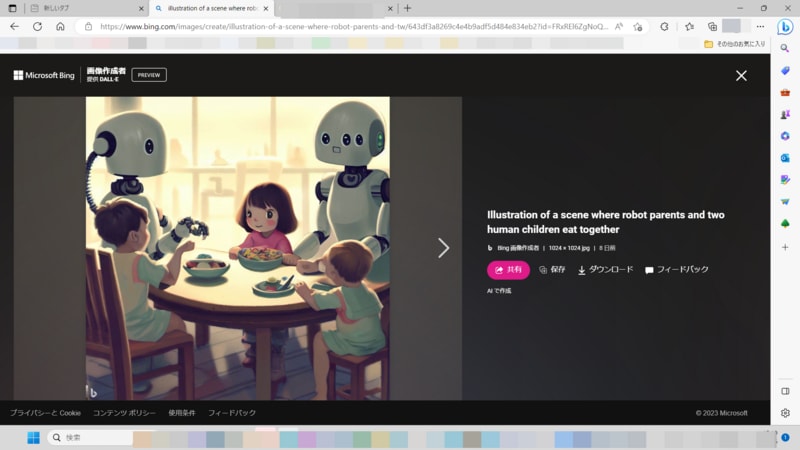Open Edge sidebar settings gear

[x=785, y=413]
